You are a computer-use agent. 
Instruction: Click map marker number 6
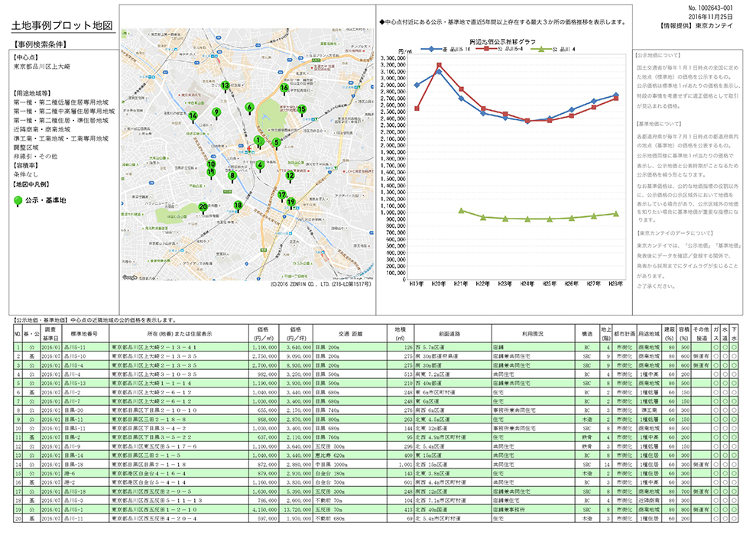pos(249,109)
